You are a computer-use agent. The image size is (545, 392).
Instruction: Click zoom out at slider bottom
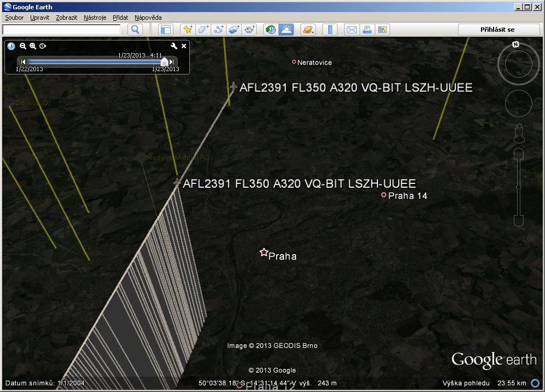point(519,221)
